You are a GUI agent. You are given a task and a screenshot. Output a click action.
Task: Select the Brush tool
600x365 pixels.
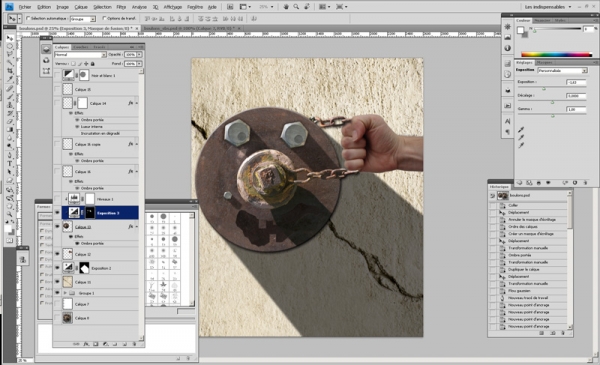point(10,97)
